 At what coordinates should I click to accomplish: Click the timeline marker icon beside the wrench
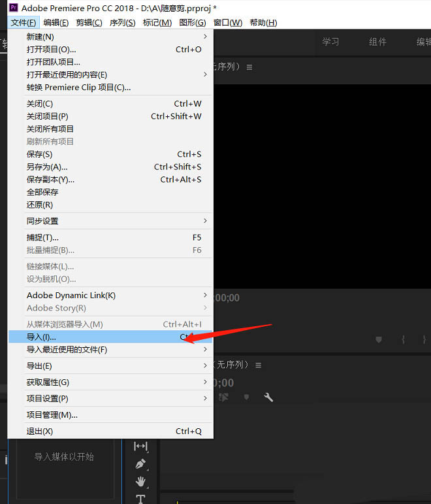246,397
